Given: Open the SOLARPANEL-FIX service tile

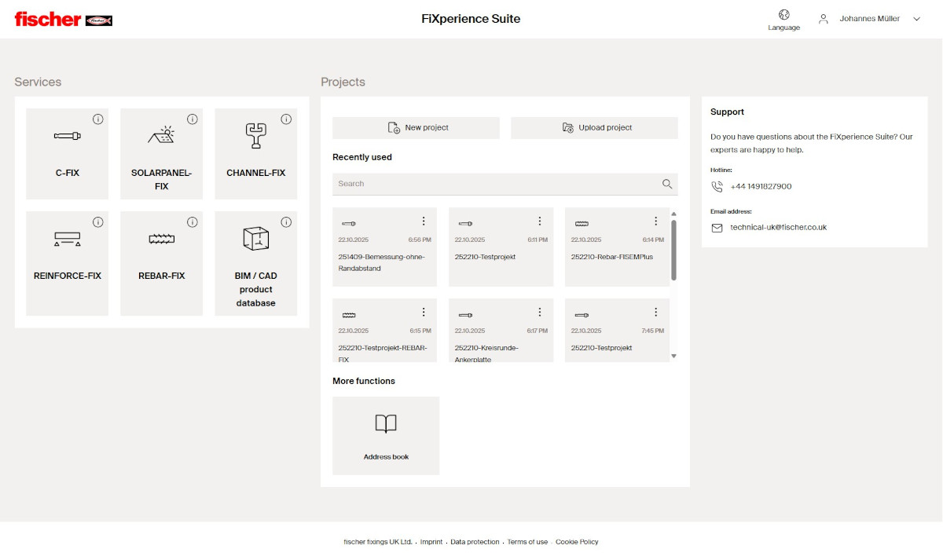Looking at the screenshot, I should 161,154.
